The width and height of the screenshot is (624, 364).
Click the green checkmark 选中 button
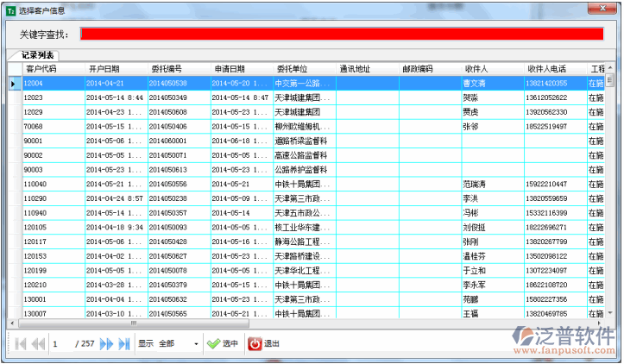(x=224, y=343)
